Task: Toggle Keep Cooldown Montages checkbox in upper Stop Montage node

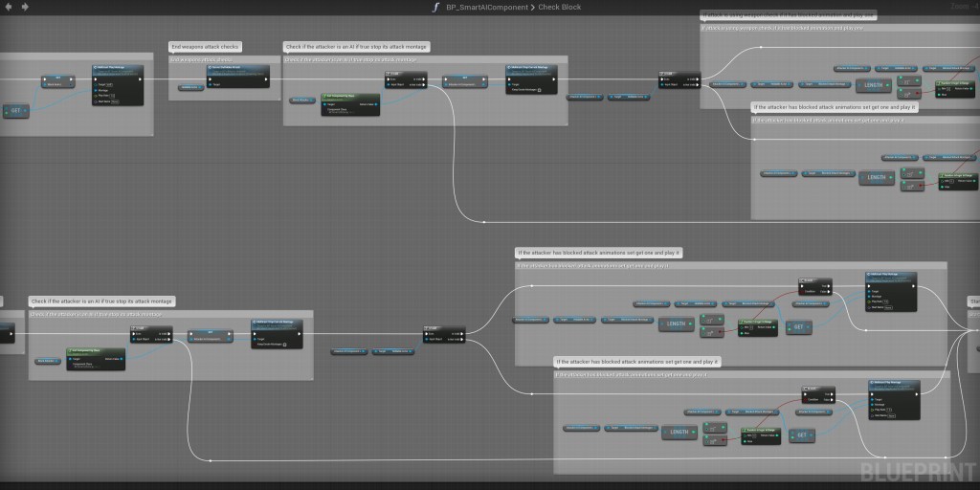Action: pyautogui.click(x=539, y=90)
